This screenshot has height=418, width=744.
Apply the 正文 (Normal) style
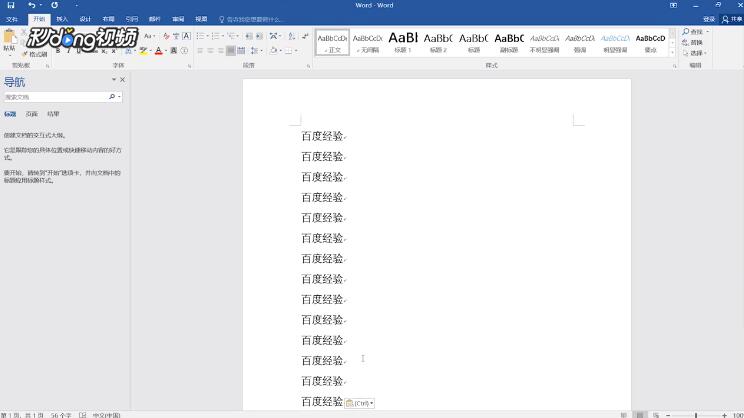click(332, 42)
